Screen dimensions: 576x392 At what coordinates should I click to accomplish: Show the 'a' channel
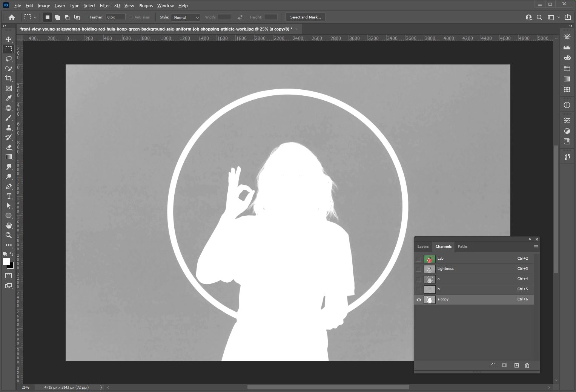[x=419, y=279]
